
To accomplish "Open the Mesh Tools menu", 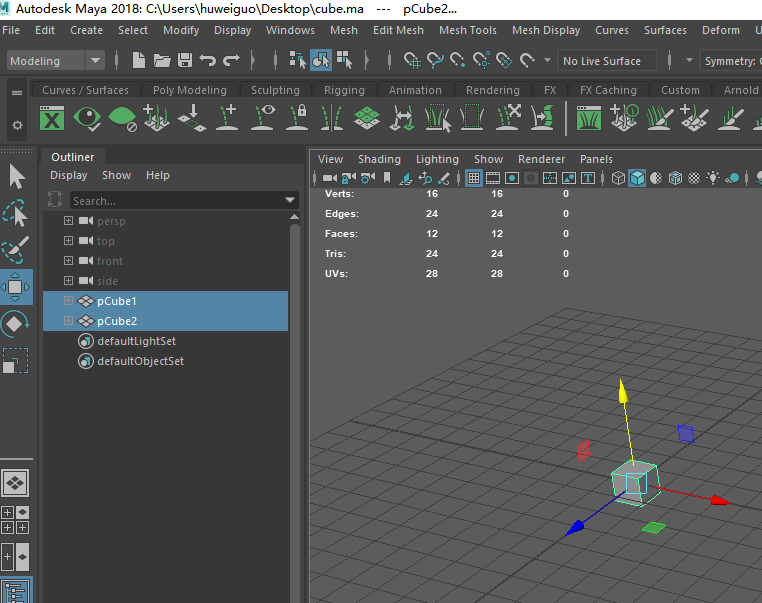I will click(x=467, y=30).
